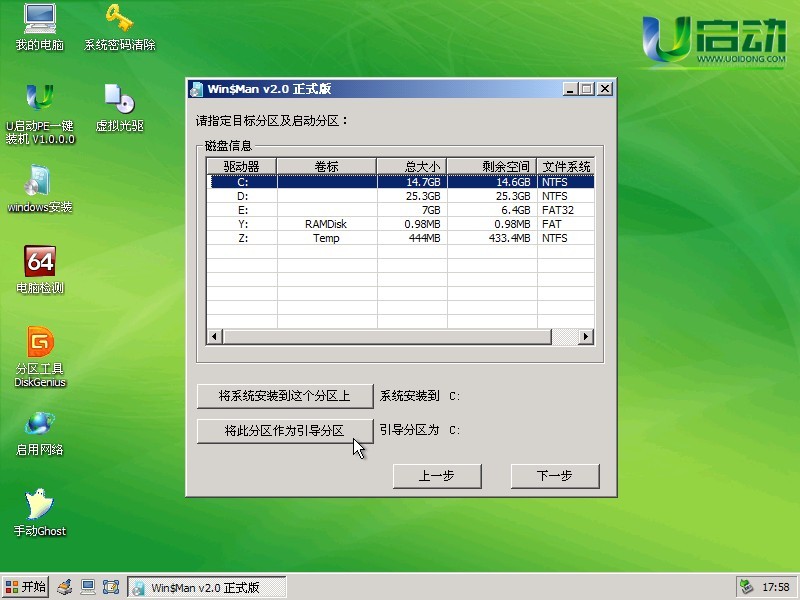Launch the 手动Ghost desktop icon
The image size is (800, 600).
pyautogui.click(x=40, y=513)
